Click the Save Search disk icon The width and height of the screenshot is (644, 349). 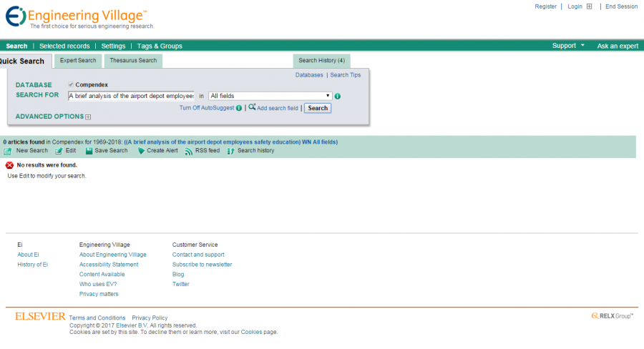pos(89,151)
